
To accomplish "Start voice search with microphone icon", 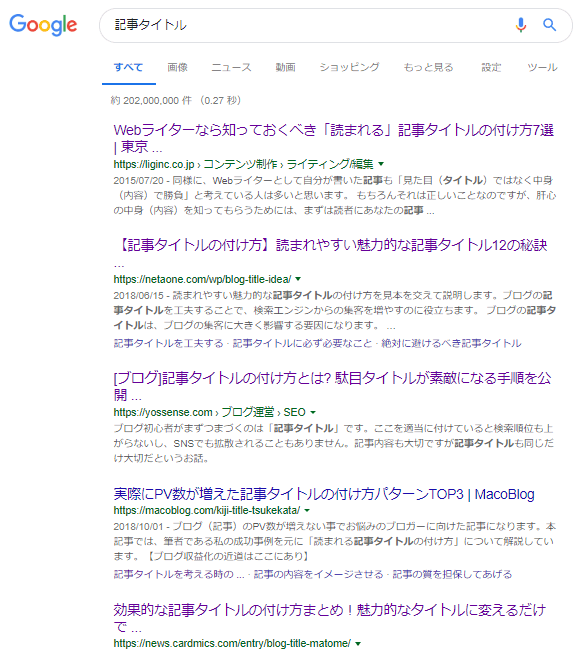I will point(520,25).
